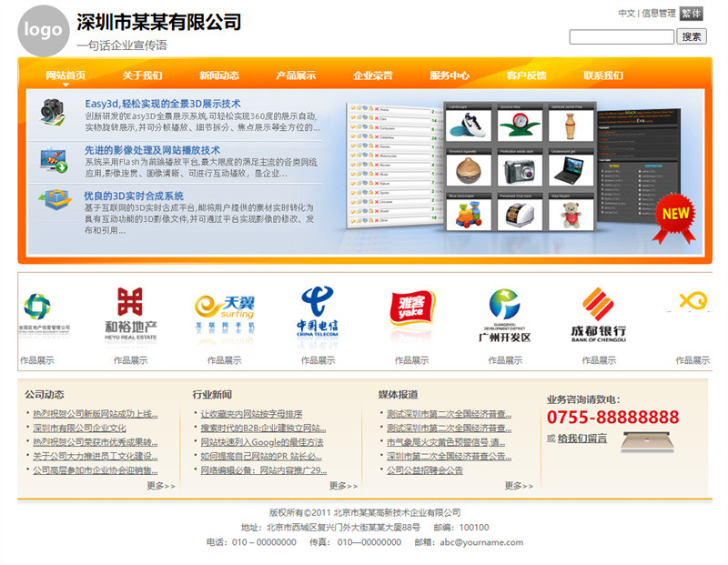Open article 网站快速列入Google的最佳方法

(262, 442)
